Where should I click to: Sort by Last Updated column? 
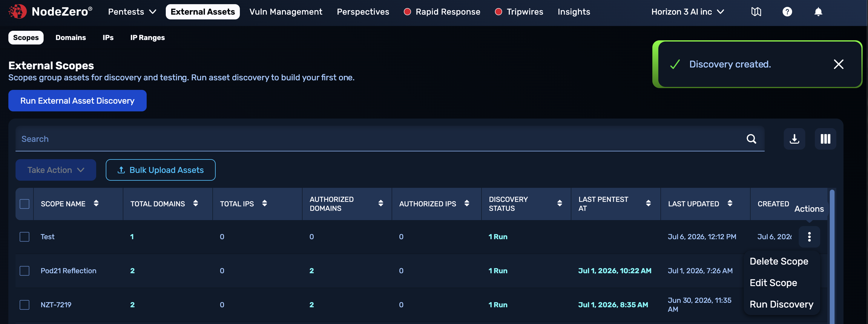click(x=730, y=203)
